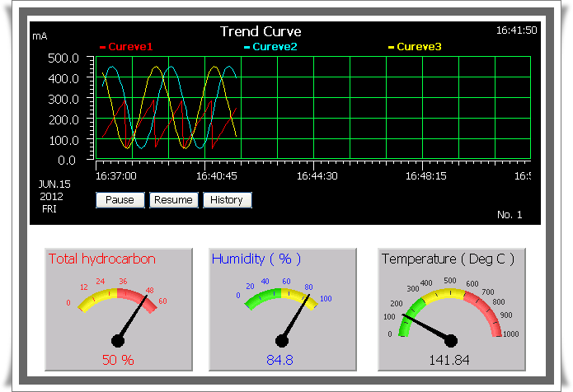Image resolution: width=573 pixels, height=392 pixels.
Task: Click the JUN.15 date text
Action: [54, 184]
